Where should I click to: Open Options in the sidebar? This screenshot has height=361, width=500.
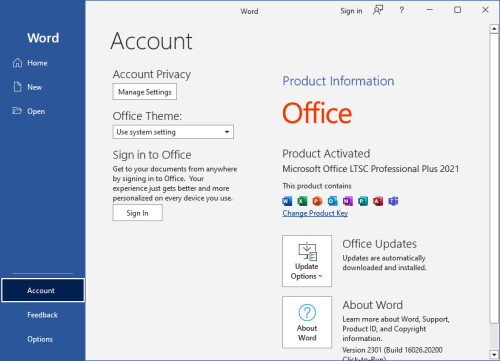point(40,339)
